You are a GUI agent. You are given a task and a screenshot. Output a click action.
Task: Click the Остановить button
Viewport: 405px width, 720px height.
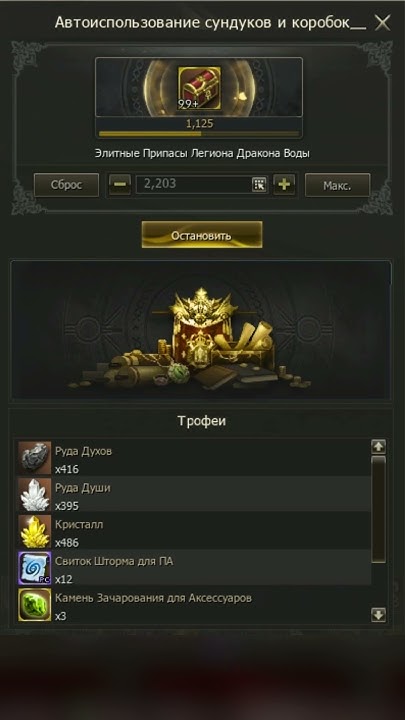tap(202, 235)
